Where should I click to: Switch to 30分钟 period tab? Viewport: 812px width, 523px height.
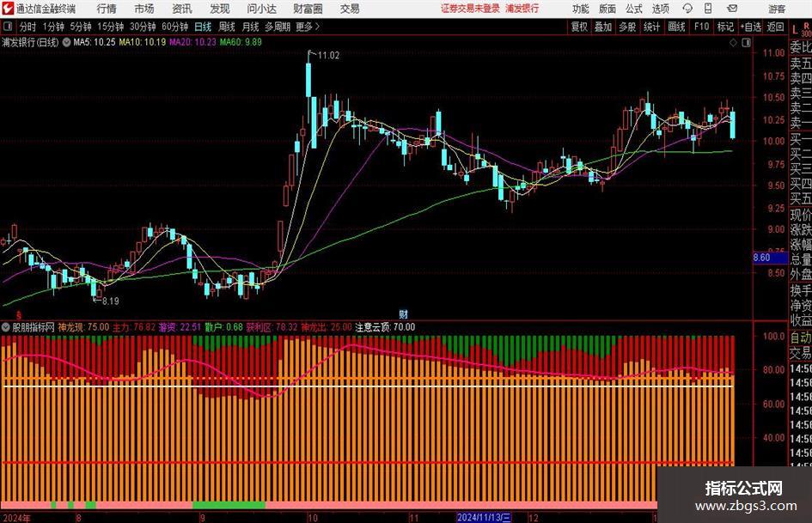tap(143, 27)
